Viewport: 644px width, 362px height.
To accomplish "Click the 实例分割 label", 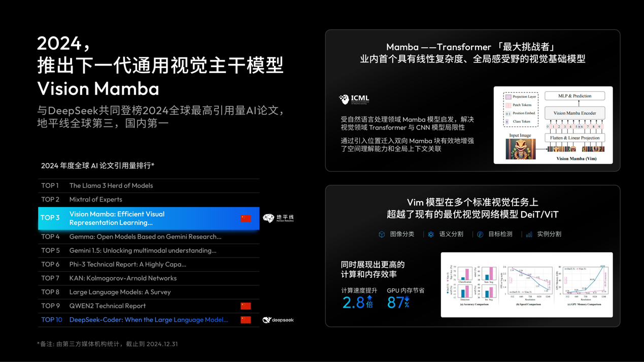I will point(549,235).
